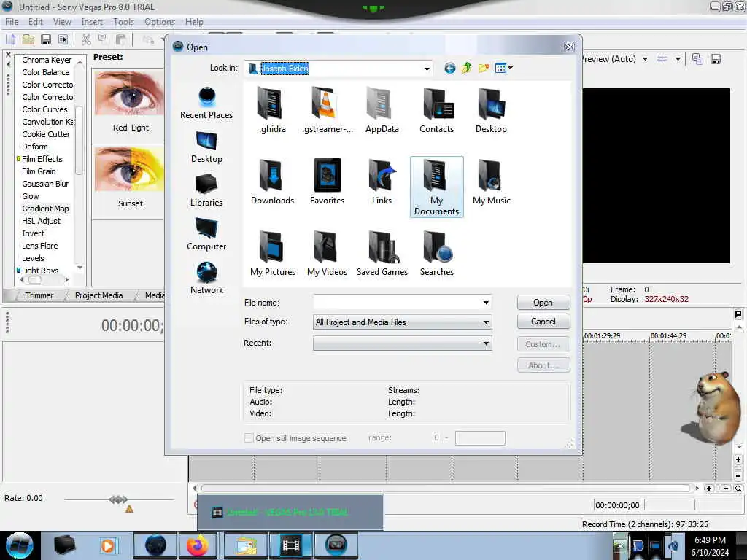Click the save snapshot icon in preview

(x=715, y=59)
